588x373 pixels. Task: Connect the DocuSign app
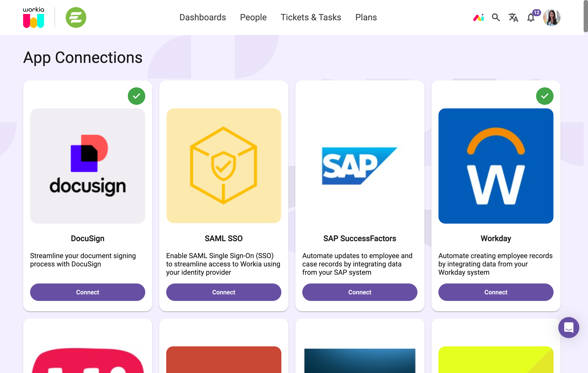(88, 292)
